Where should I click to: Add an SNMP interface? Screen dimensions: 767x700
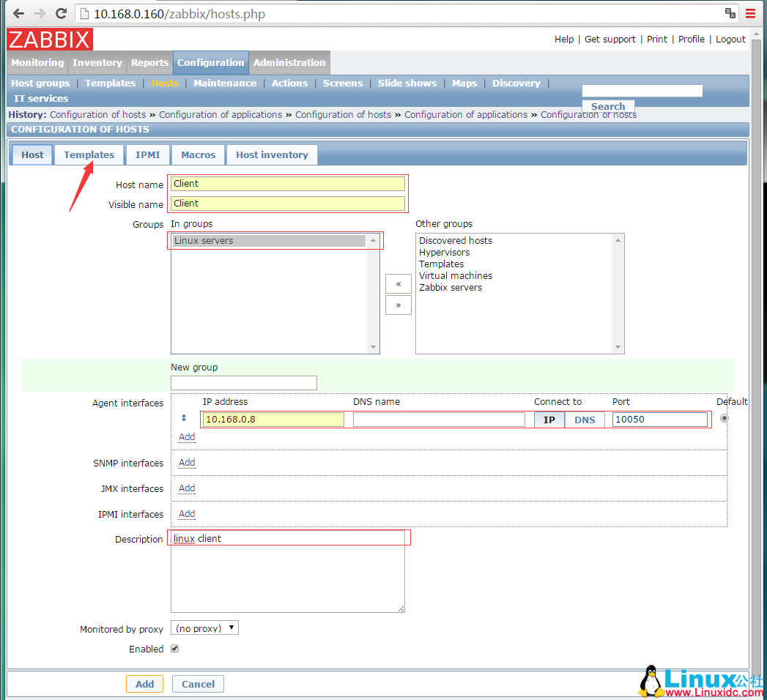186,462
